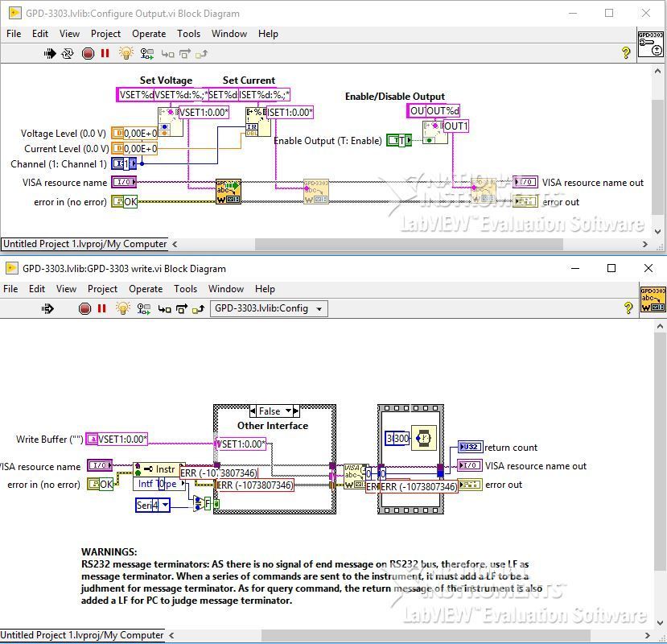Open Tools menu in Configure Output window
The width and height of the screenshot is (667, 644).
tap(188, 34)
